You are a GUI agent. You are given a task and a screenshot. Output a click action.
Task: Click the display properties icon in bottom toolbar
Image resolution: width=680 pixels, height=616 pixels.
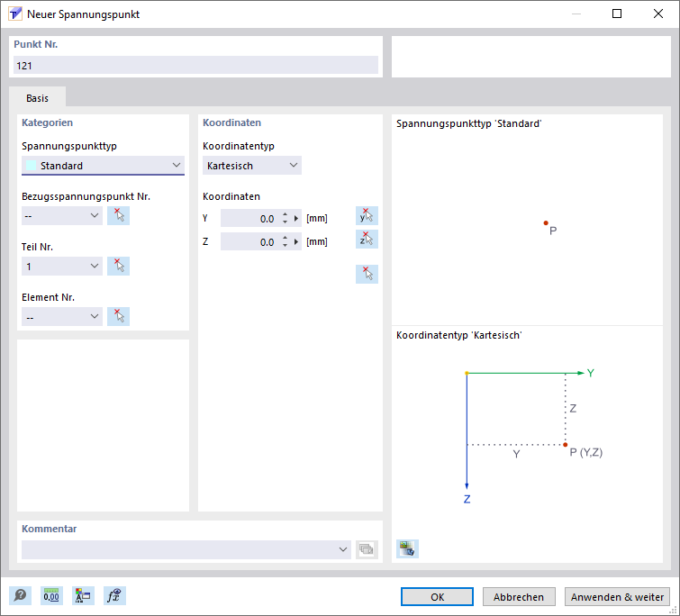(83, 596)
